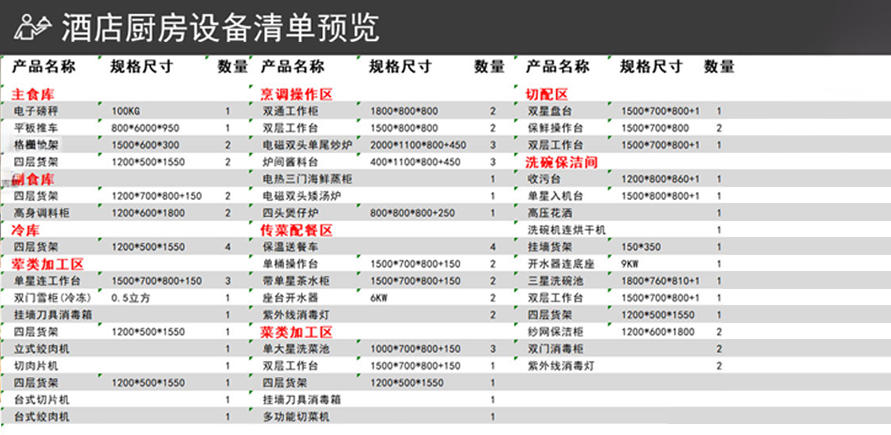891x435 pixels.
Task: Select the red 主食库 section heading
Action: pos(33,94)
